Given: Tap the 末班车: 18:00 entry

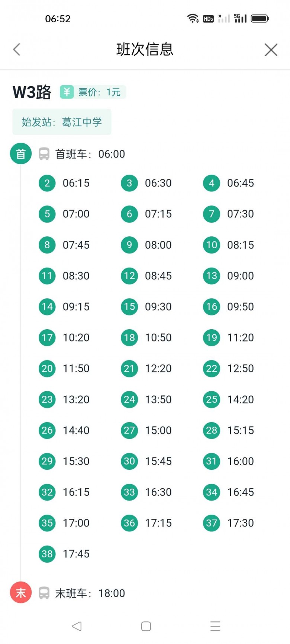Looking at the screenshot, I should click(90, 593).
